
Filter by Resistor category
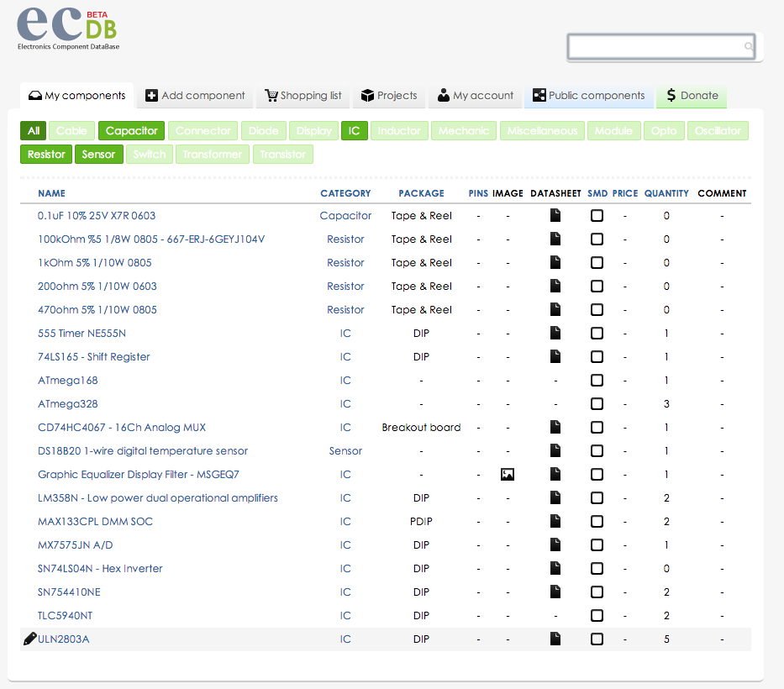46,154
